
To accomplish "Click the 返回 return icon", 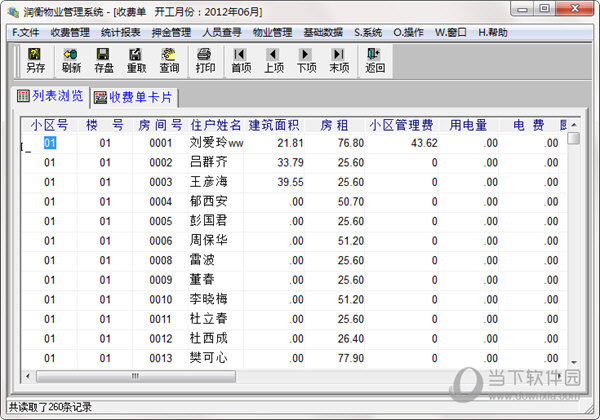I will click(x=375, y=61).
